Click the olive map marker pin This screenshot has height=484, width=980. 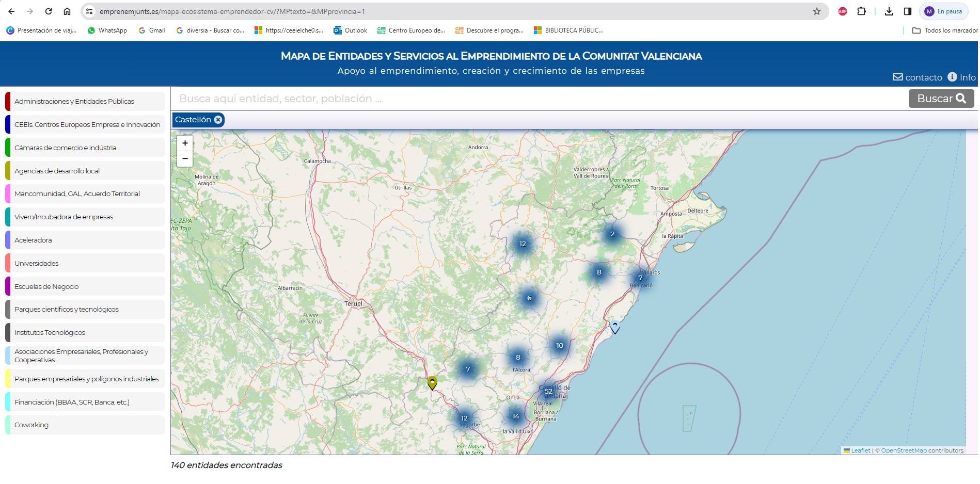[x=432, y=383]
